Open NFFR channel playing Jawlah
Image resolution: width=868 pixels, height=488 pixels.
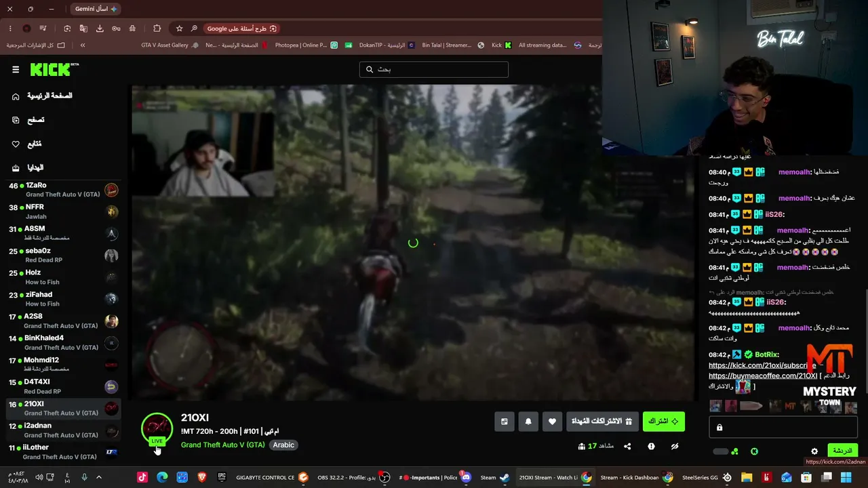click(64, 211)
